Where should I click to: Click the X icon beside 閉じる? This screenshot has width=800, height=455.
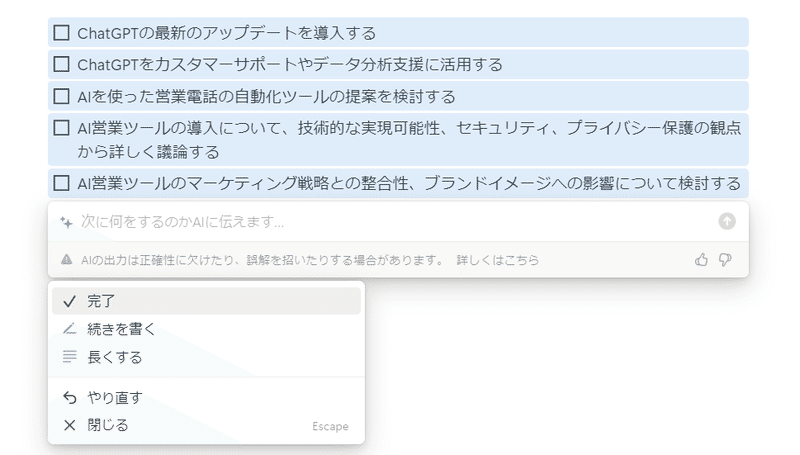point(69,425)
